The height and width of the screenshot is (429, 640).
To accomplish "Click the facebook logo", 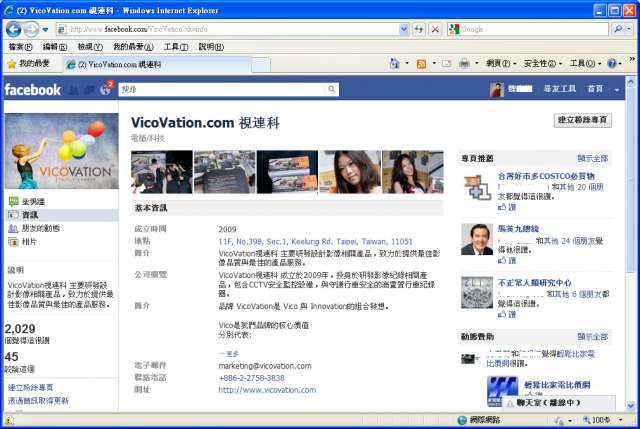I will (x=33, y=90).
